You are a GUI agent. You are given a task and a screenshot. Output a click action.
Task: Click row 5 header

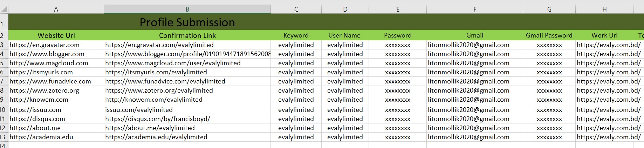3,63
